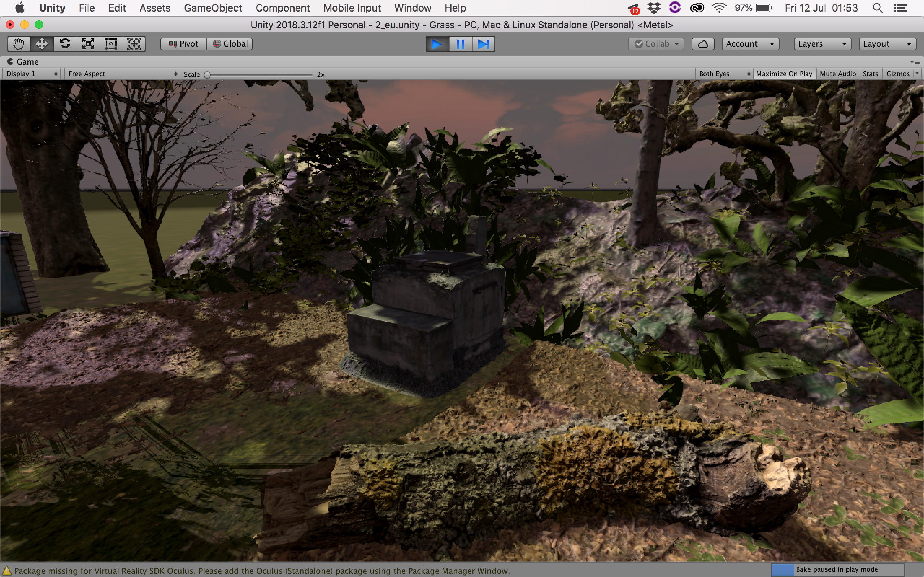The image size is (924, 577).
Task: Select the combined Transform tool
Action: click(134, 44)
